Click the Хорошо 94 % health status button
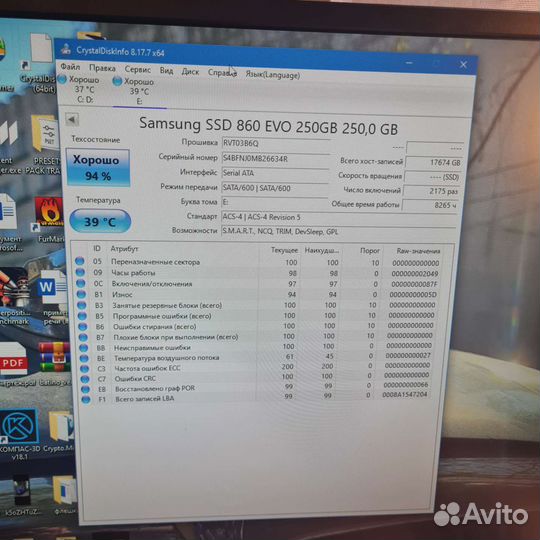Screen dimensions: 540x540 pos(98,168)
